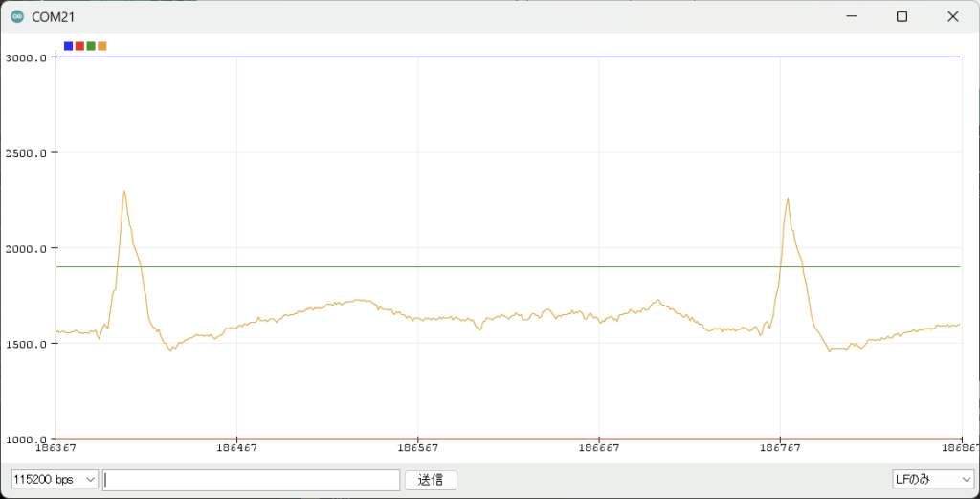The height and width of the screenshot is (499, 980).
Task: Maximize the COM21 plotter window
Action: (902, 16)
